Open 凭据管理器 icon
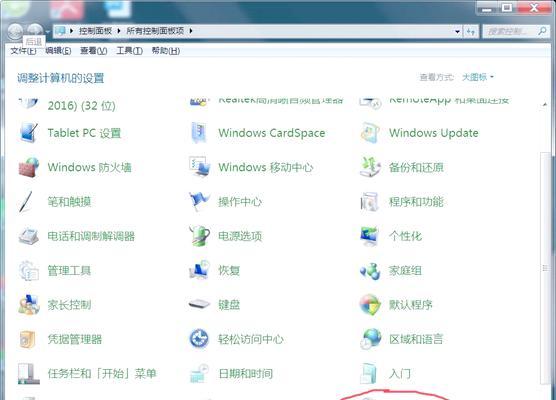The height and width of the screenshot is (400, 556). click(28, 339)
